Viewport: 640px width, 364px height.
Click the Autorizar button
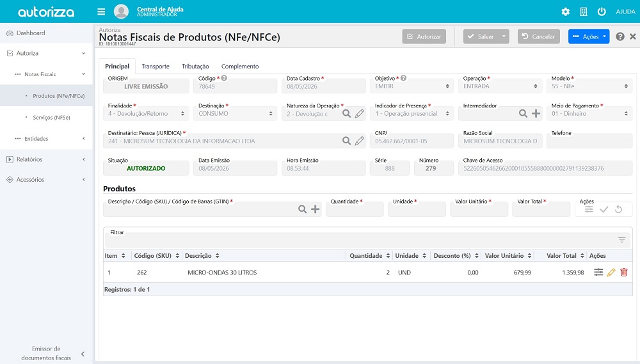point(424,36)
